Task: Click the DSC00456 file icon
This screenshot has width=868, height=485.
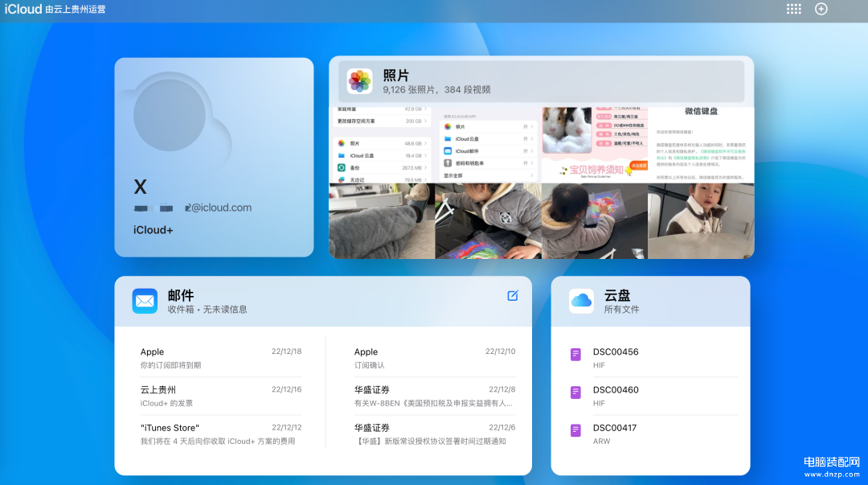Action: [x=575, y=355]
